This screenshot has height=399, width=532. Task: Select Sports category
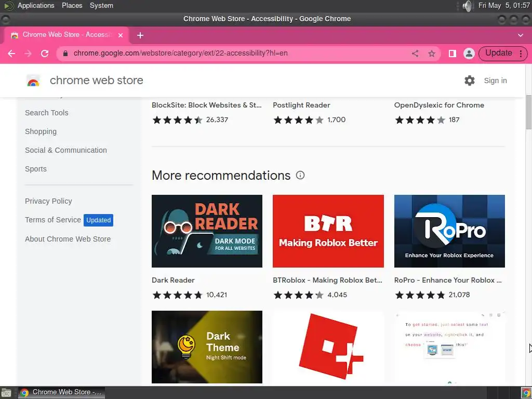[x=36, y=169]
